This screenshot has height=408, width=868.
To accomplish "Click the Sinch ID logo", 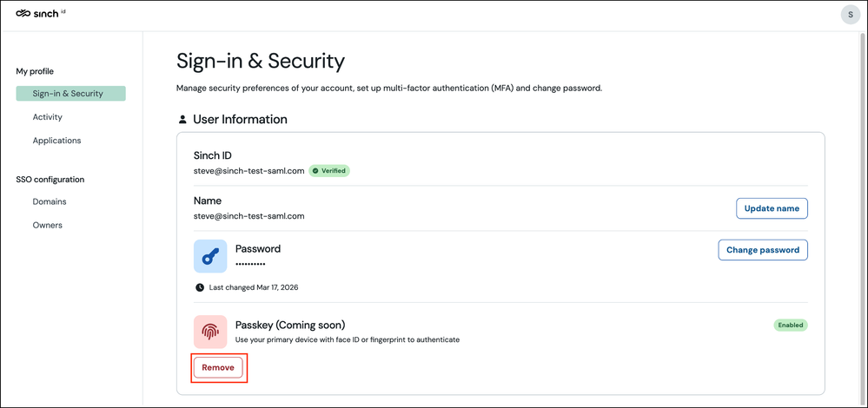I will pyautogui.click(x=41, y=14).
